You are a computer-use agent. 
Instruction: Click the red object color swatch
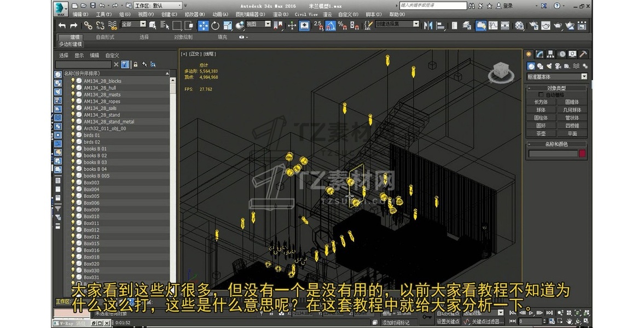pos(582,154)
